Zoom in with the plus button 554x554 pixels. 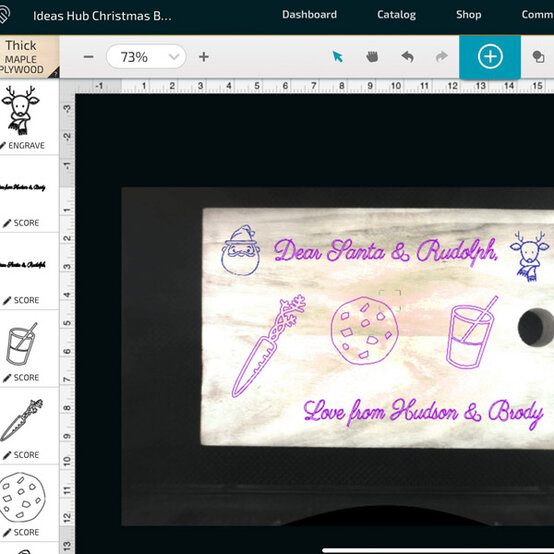click(204, 57)
